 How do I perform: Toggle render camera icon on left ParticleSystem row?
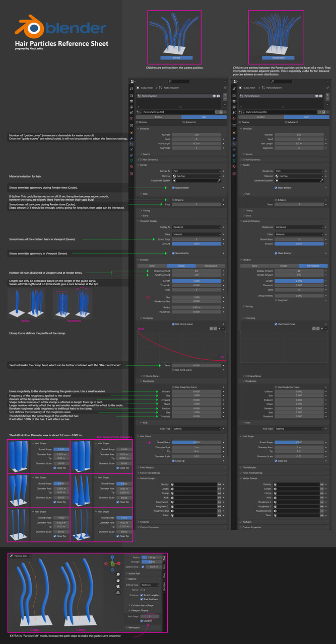[218, 96]
